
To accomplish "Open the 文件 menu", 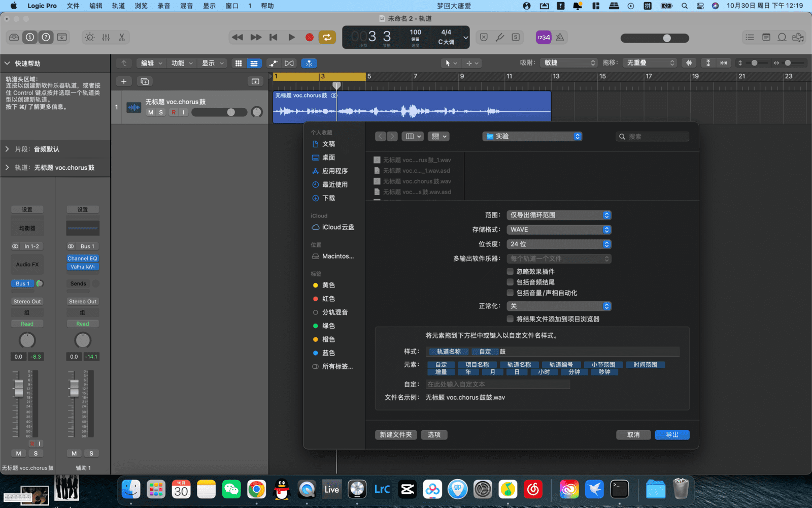I will [73, 6].
